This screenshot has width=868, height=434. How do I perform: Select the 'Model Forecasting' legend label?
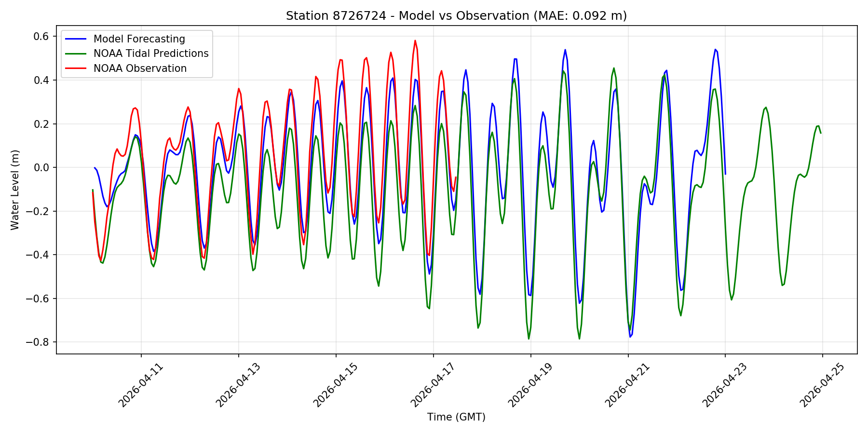139,39
